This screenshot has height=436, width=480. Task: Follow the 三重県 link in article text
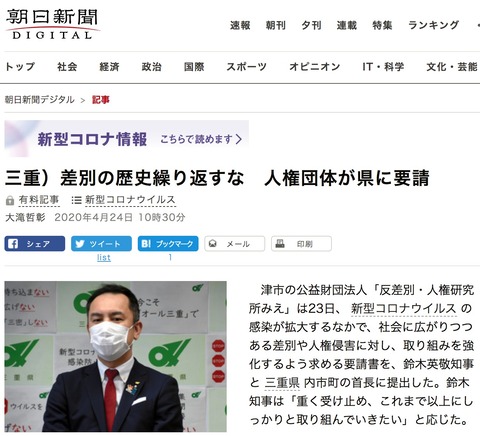point(282,383)
